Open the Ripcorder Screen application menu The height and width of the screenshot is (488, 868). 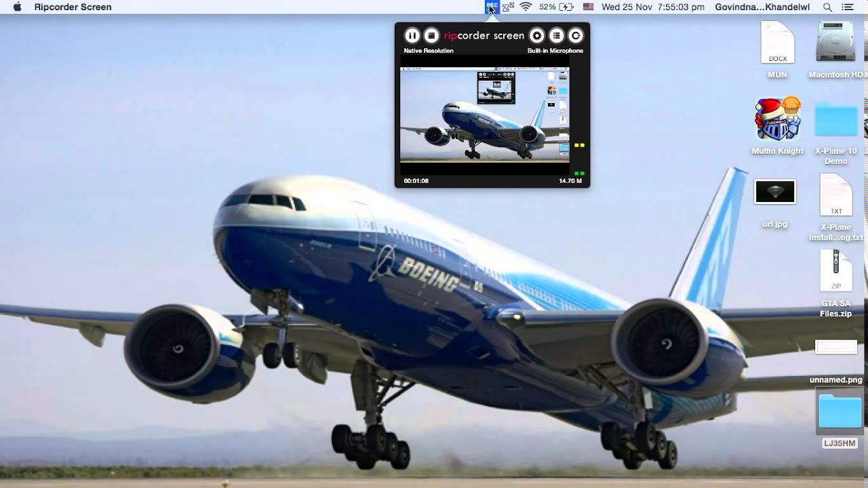(73, 7)
